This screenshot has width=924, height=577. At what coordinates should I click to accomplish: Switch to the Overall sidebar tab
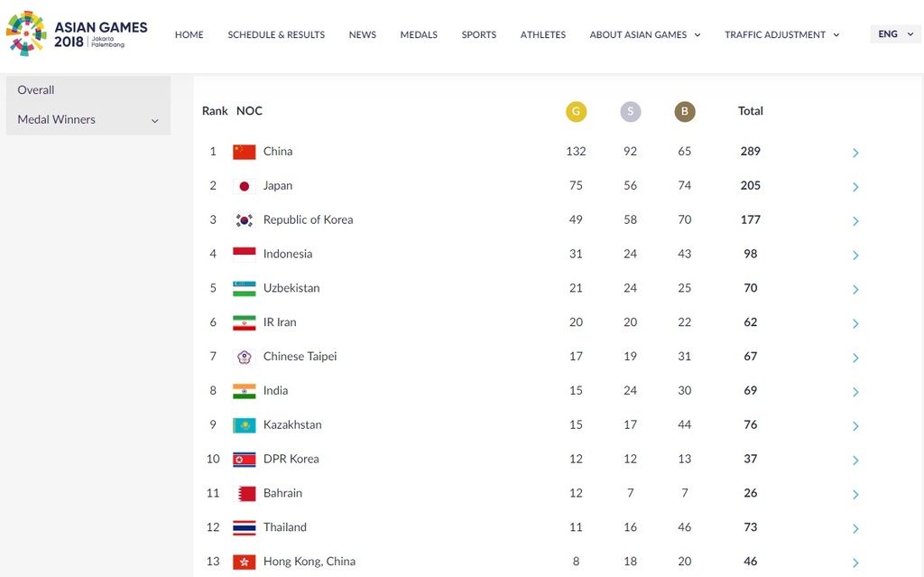pos(35,89)
